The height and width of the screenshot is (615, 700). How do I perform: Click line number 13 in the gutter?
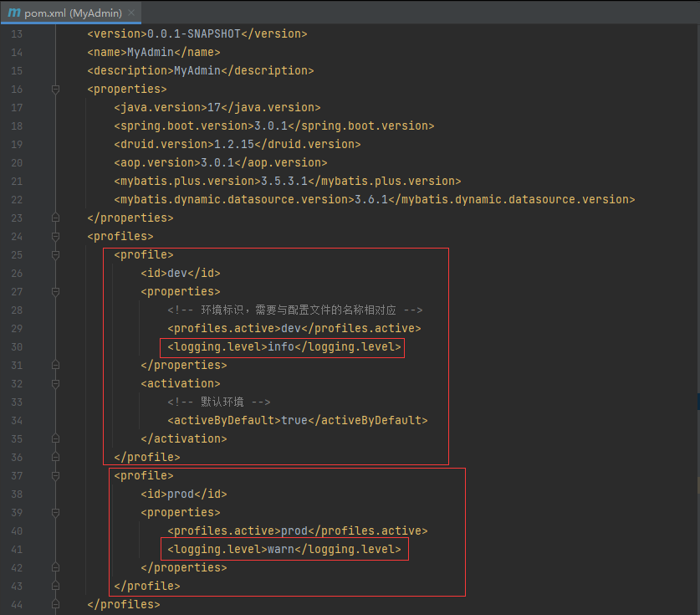click(17, 34)
